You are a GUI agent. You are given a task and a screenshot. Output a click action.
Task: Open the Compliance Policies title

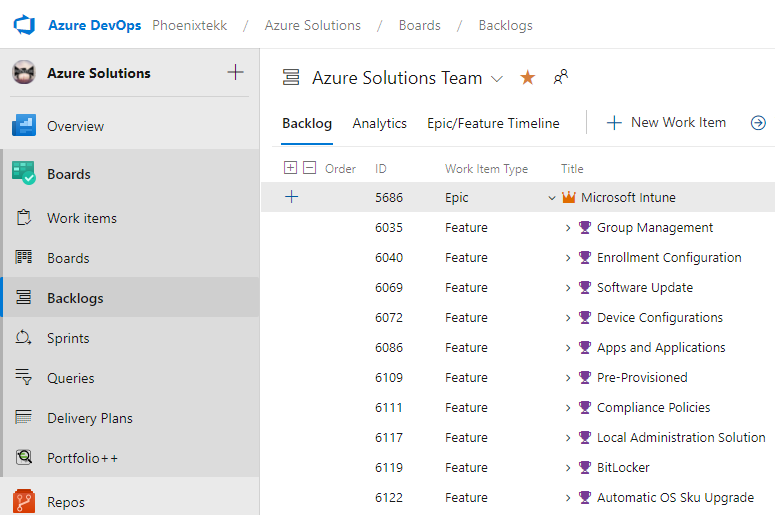[x=653, y=407]
